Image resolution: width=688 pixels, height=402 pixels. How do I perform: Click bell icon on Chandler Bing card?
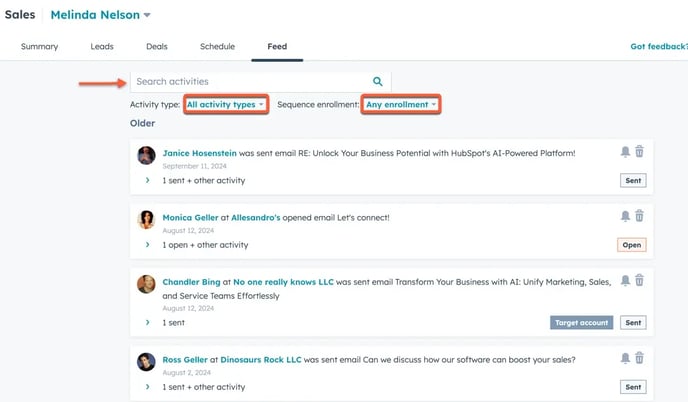[x=625, y=280]
